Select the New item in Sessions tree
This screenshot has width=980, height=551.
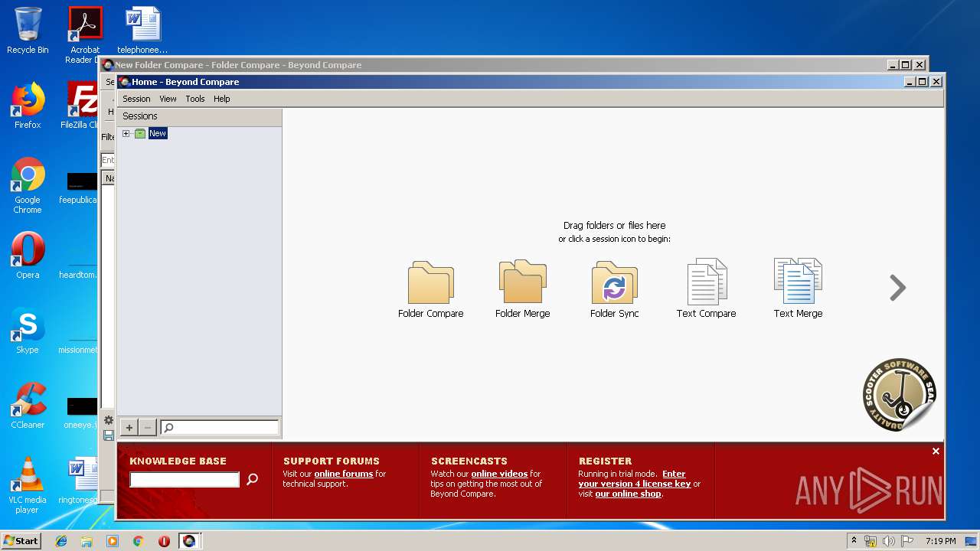coord(157,133)
